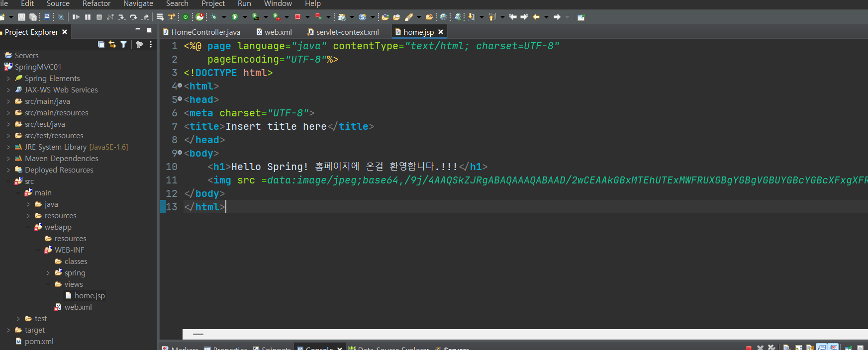Click the Pin Editor icon
Viewport: 868px width, 350px height.
point(581,17)
